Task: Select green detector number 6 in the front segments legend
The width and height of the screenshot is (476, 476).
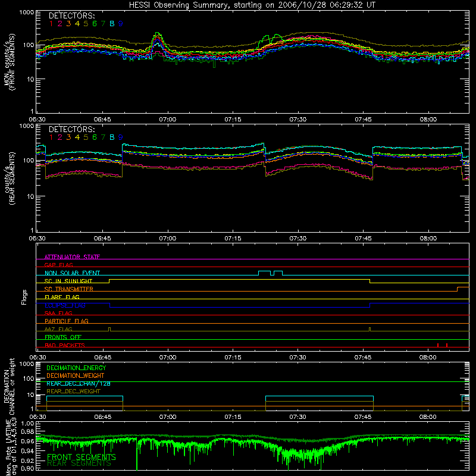Action: coord(95,24)
